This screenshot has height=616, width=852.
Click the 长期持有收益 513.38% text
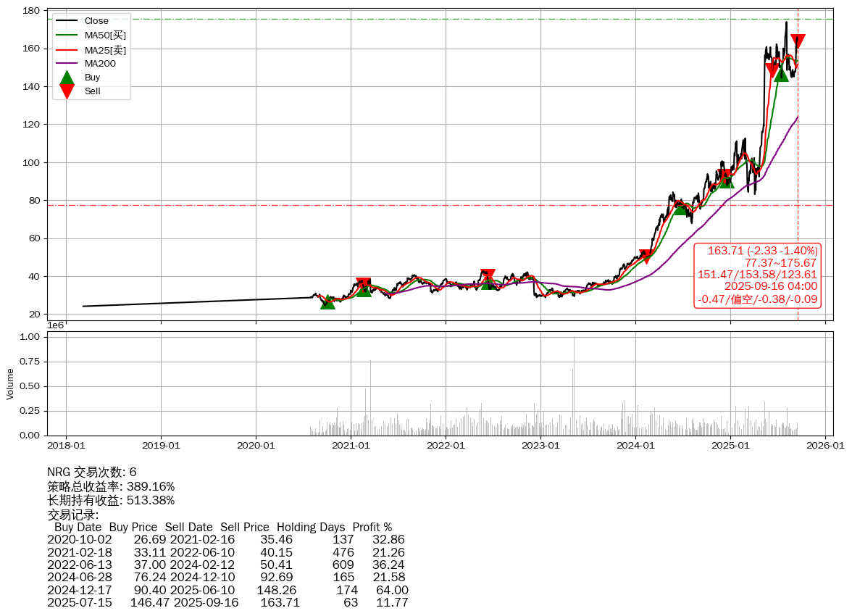[111, 500]
